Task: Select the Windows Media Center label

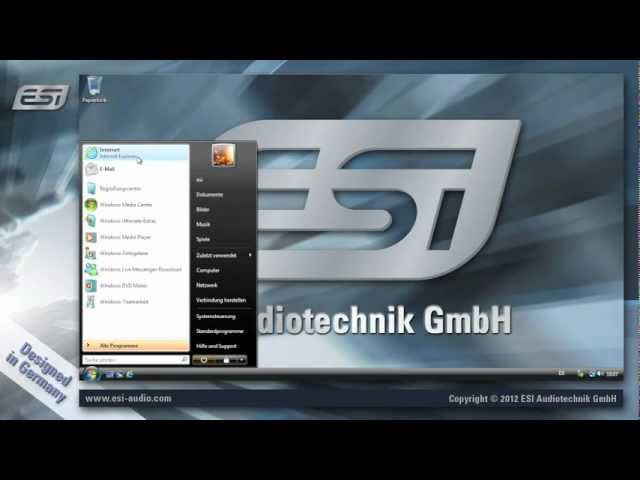Action: 126,204
